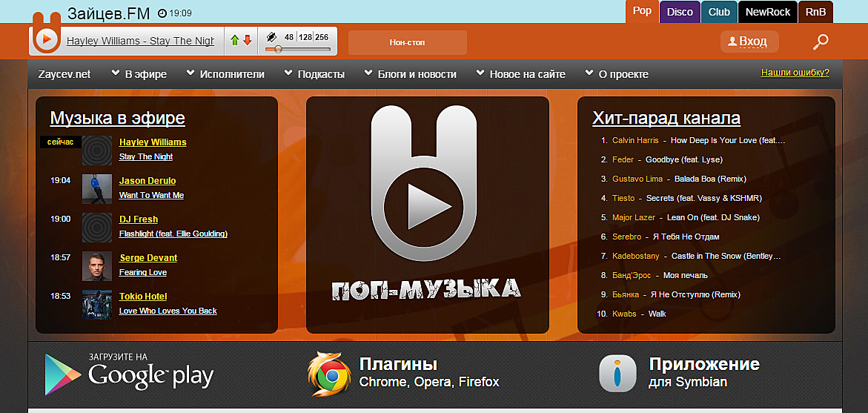Expand the В эфире dropdown menu

tap(139, 74)
